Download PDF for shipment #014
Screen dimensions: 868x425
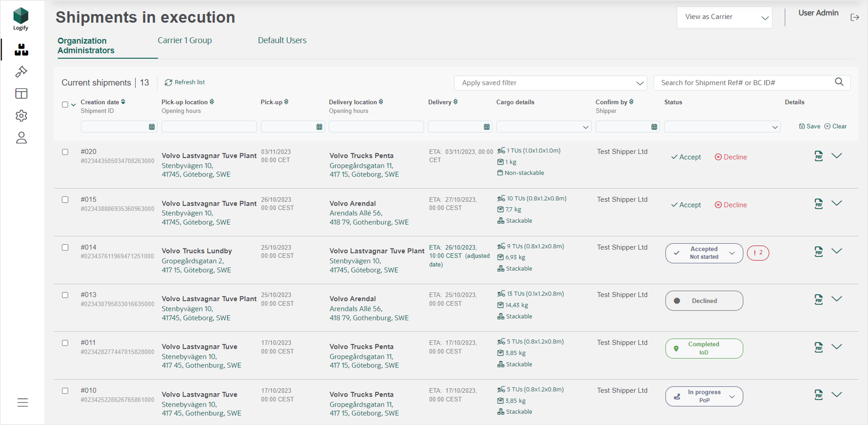pos(818,251)
